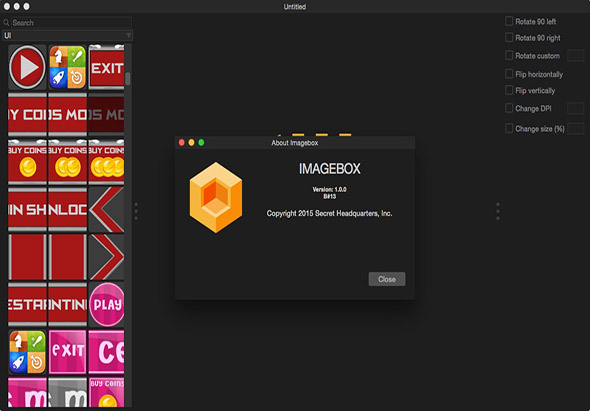Screen dimensions: 590x411
Task: Select the darkened red 'S MO' thumbnail
Action: pyautogui.click(x=106, y=114)
